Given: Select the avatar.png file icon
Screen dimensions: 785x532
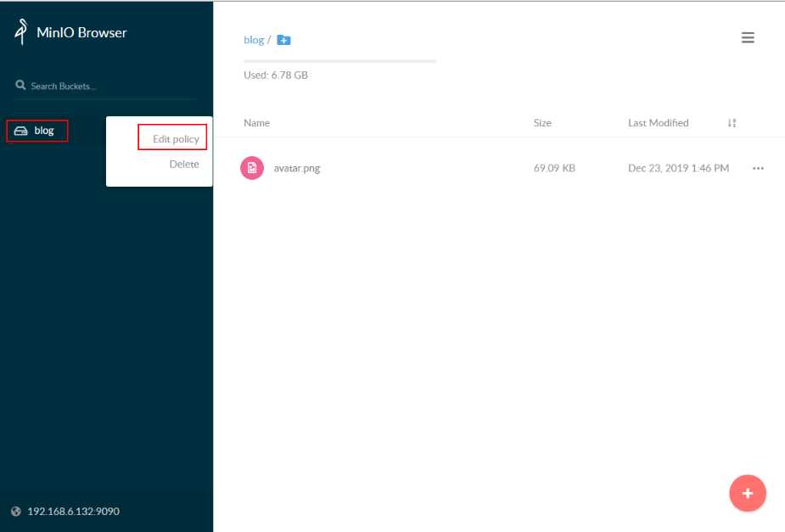Looking at the screenshot, I should 252,168.
